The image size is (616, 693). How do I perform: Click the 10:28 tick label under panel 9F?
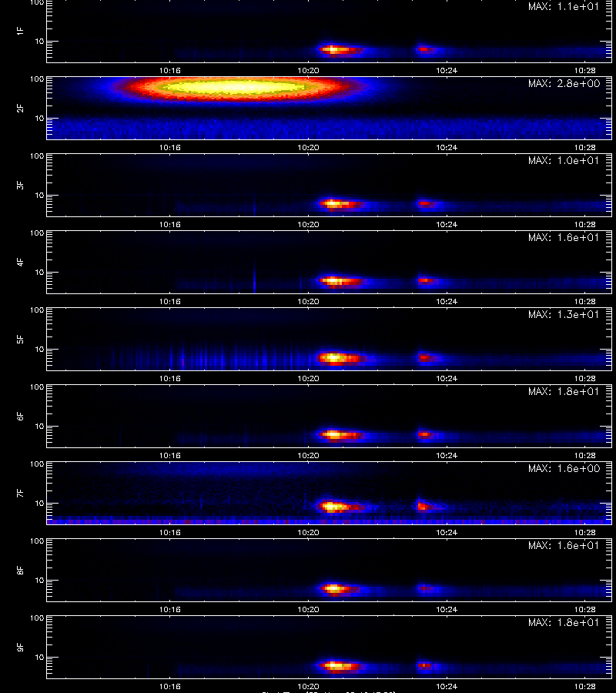(585, 686)
